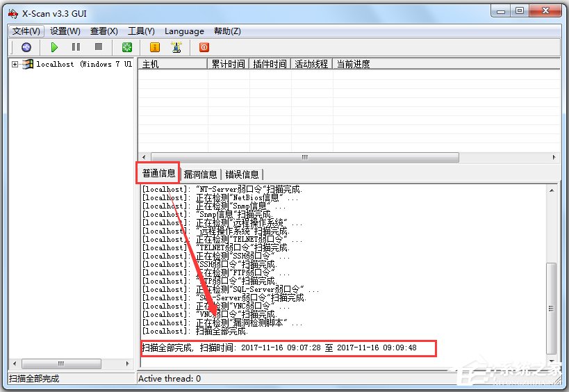Click X-Scan application title icon
Image resolution: width=569 pixels, height=392 pixels.
point(13,14)
